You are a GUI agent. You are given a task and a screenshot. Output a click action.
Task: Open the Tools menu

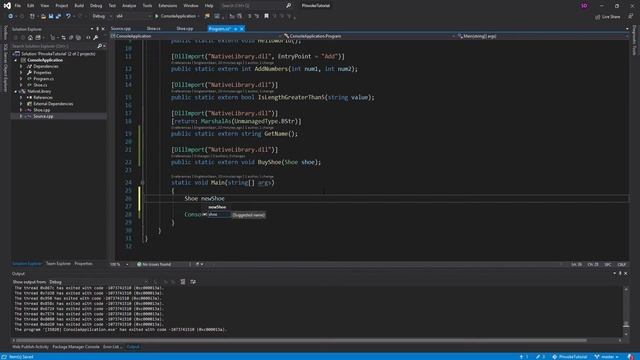147,6
